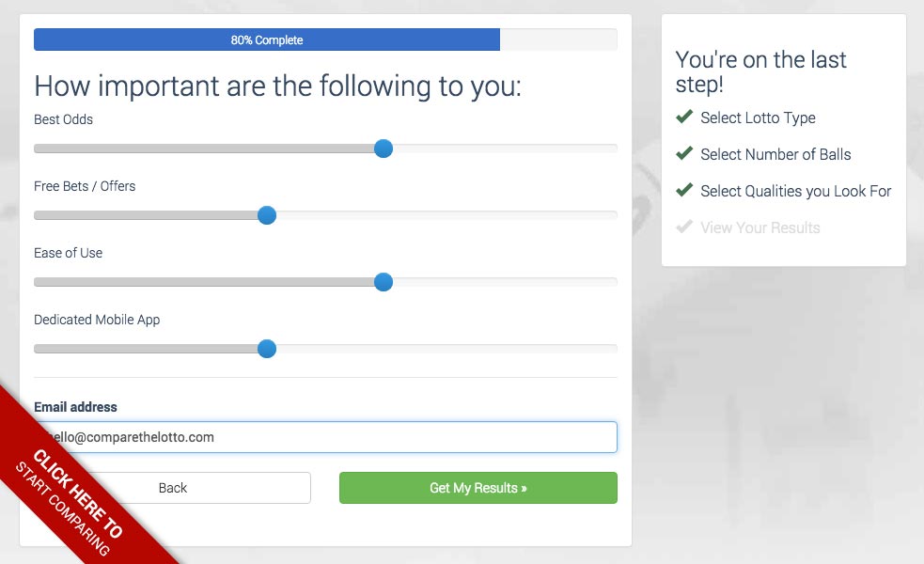Click the Dedicated Mobile App label
Viewport: 924px width, 564px height.
tap(97, 320)
